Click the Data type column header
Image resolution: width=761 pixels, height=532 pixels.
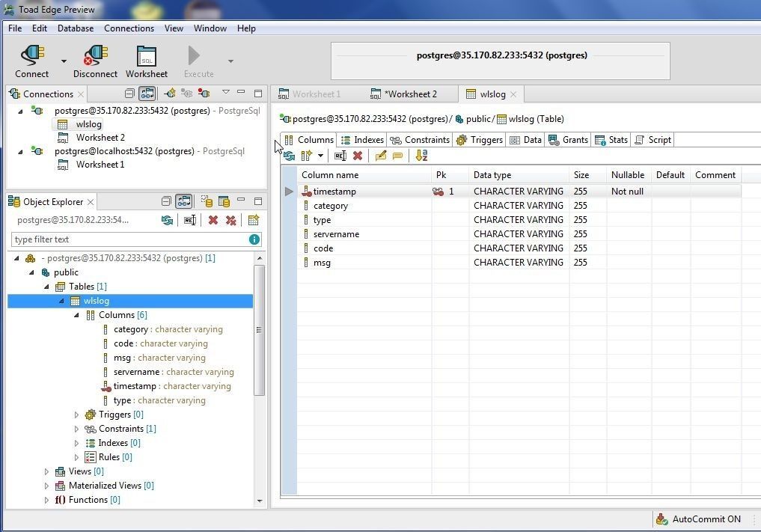[519, 175]
